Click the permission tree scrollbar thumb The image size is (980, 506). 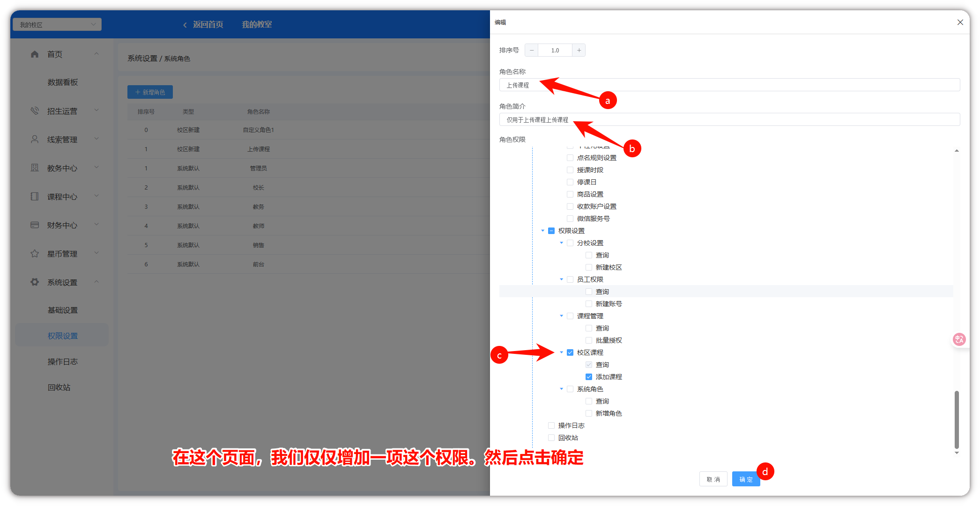(957, 419)
